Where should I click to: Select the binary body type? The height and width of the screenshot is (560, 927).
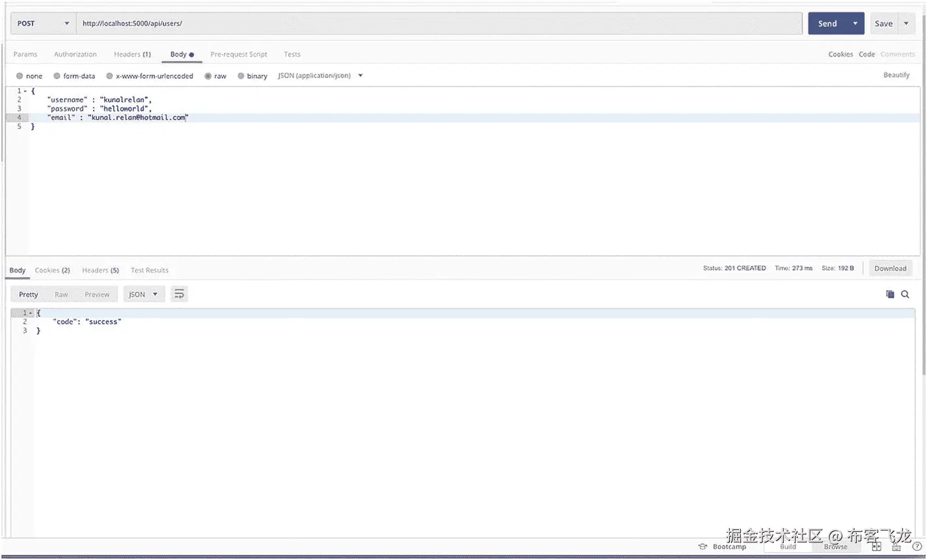(252, 76)
